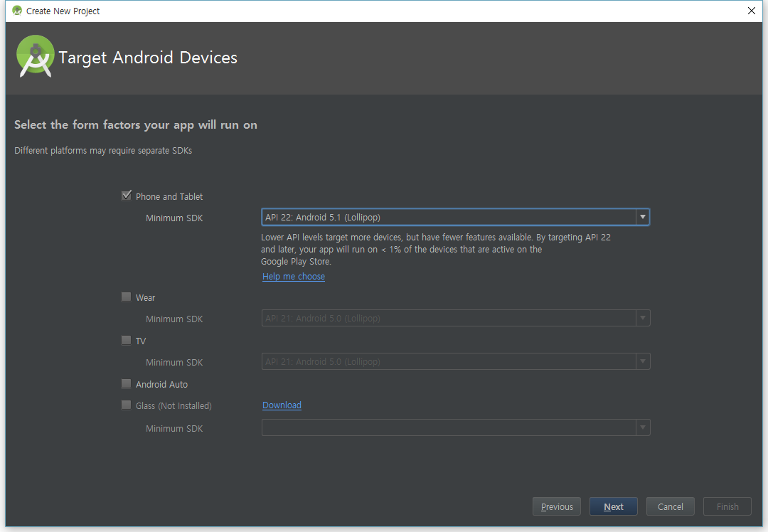Uncheck the Phone and Tablet option
This screenshot has height=532, width=768.
pos(126,196)
